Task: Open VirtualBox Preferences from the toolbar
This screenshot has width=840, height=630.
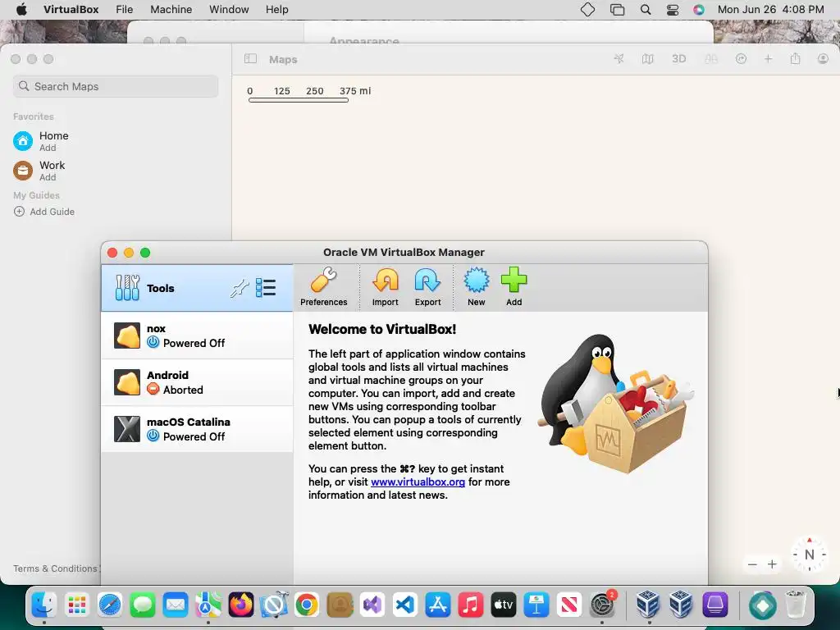Action: click(323, 287)
